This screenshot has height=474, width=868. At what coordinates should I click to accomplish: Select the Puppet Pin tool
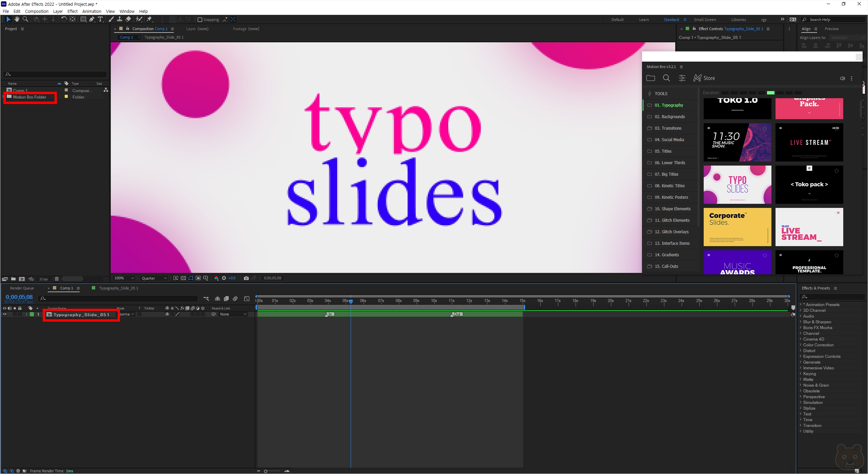tap(149, 19)
